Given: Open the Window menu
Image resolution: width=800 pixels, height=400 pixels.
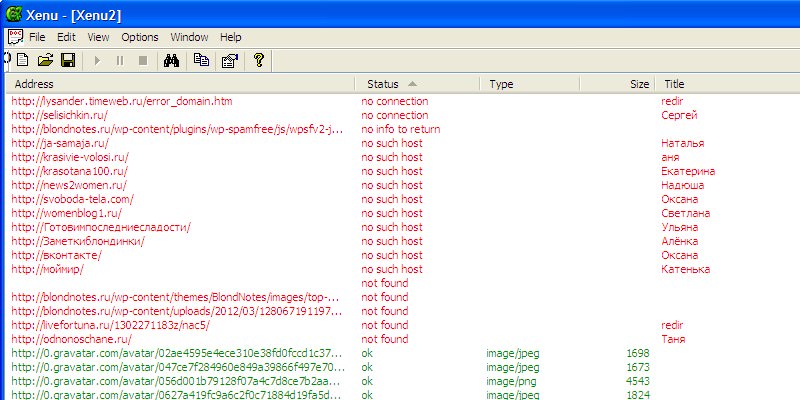Looking at the screenshot, I should point(189,37).
